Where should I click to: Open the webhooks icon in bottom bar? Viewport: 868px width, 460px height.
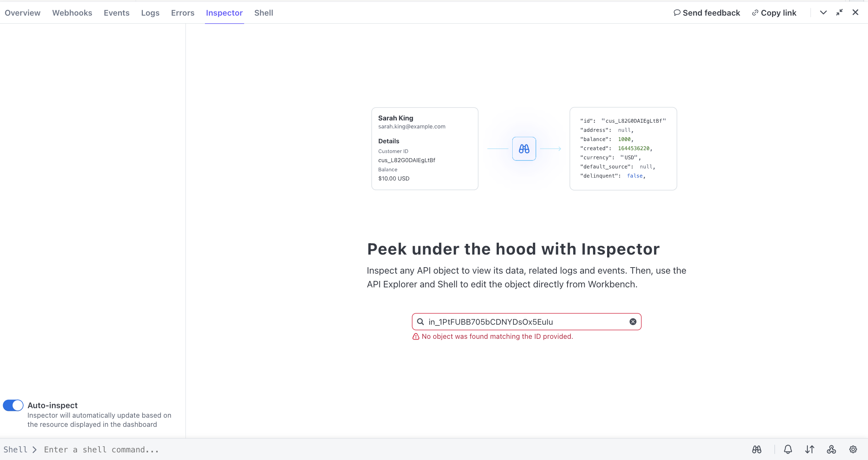click(831, 450)
